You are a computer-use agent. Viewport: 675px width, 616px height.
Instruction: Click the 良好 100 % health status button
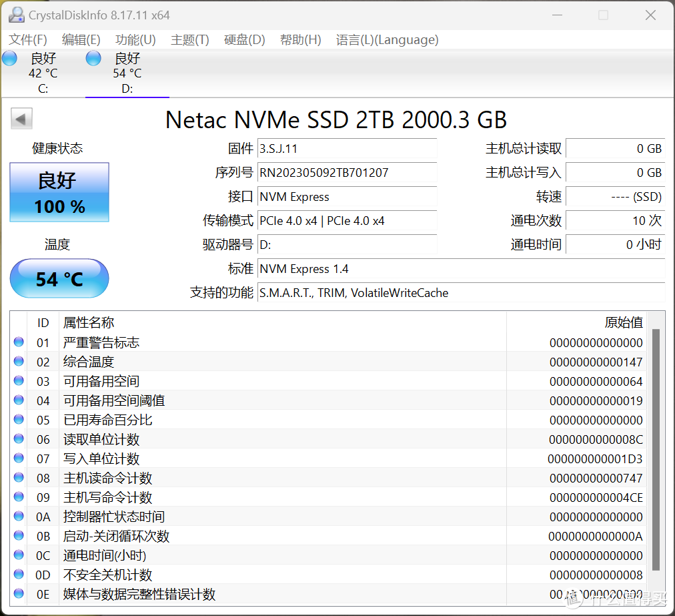pos(59,192)
